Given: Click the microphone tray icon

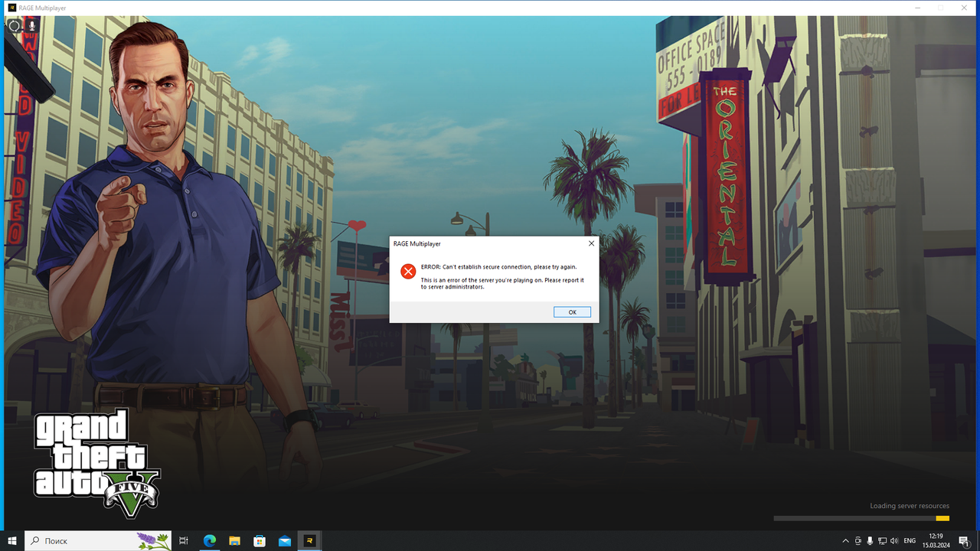Looking at the screenshot, I should (870, 541).
